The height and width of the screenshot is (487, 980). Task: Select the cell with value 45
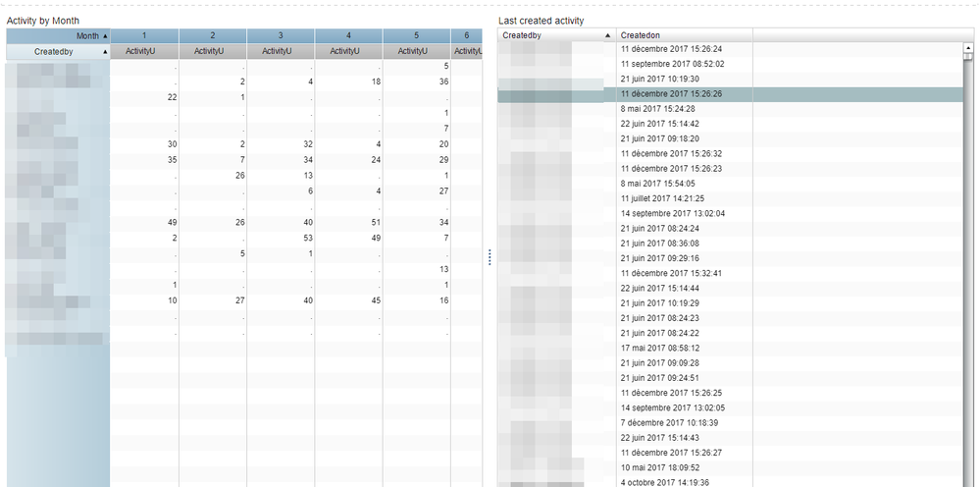click(x=349, y=300)
